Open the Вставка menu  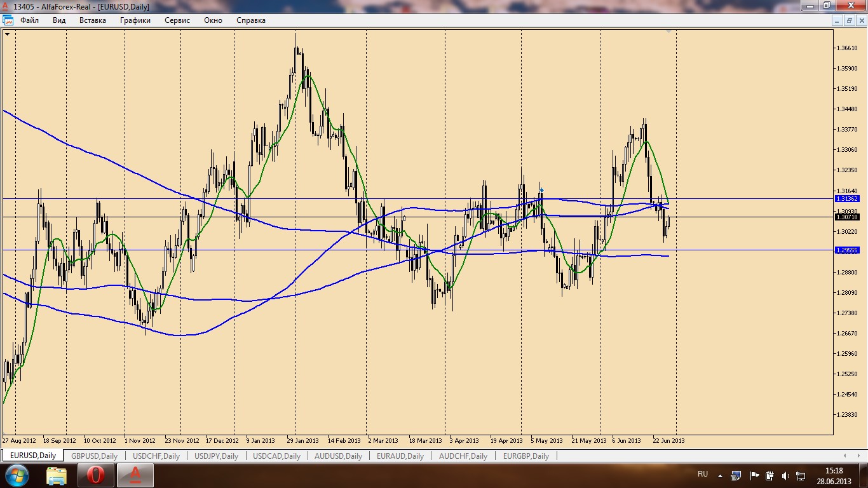coord(93,20)
